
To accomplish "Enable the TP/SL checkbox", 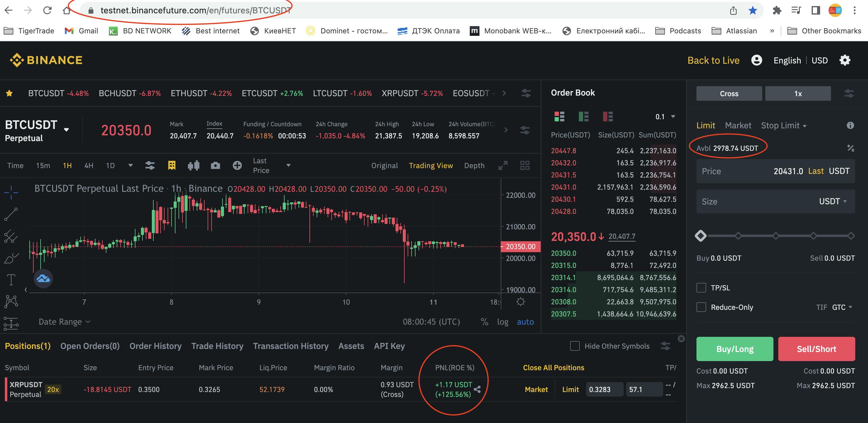I will (701, 288).
